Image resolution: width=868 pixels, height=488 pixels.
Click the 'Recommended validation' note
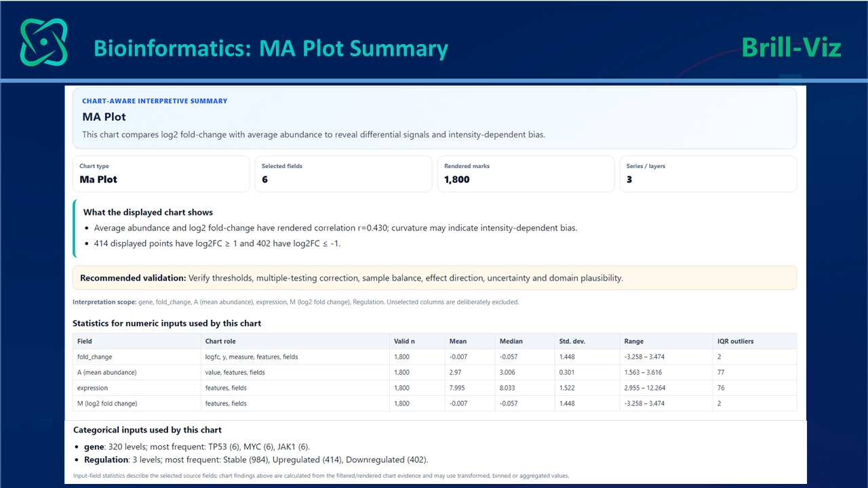click(435, 278)
